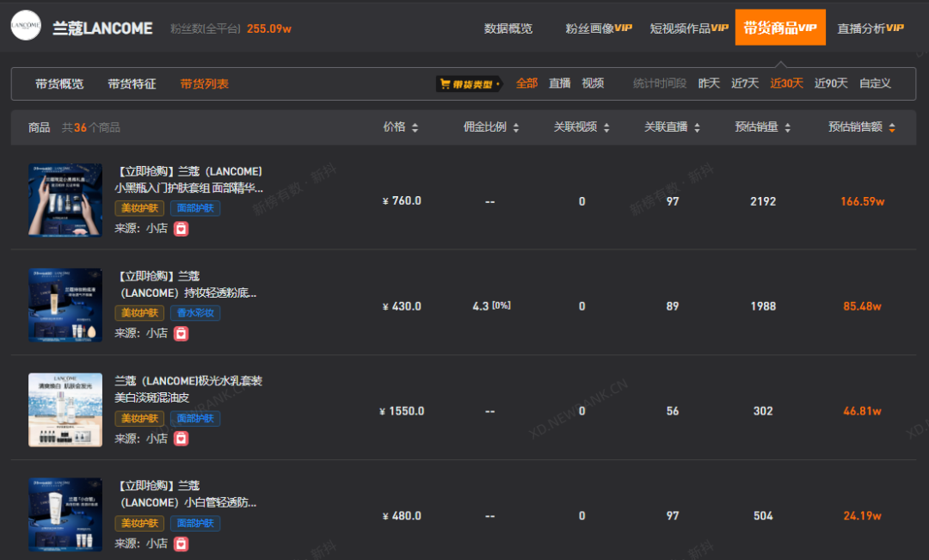The image size is (929, 560).
Task: Click 面部护肤 tag on 小黑瓶 product
Action: click(195, 208)
